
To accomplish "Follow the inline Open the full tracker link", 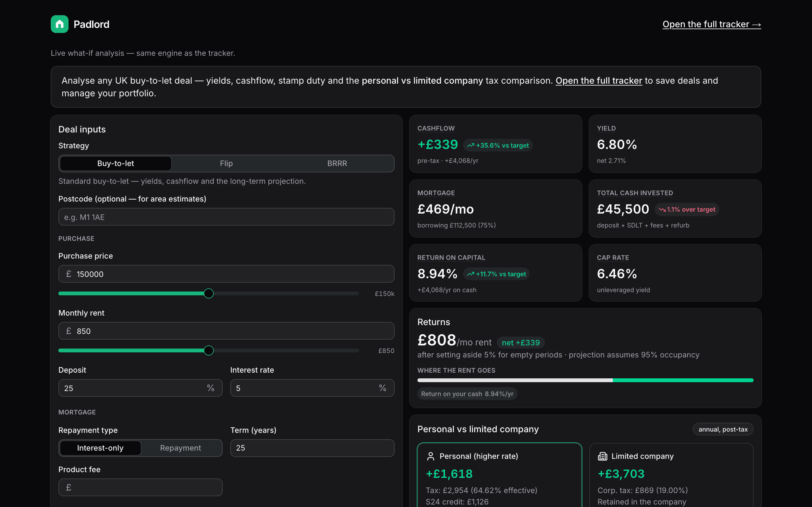I will [x=599, y=80].
